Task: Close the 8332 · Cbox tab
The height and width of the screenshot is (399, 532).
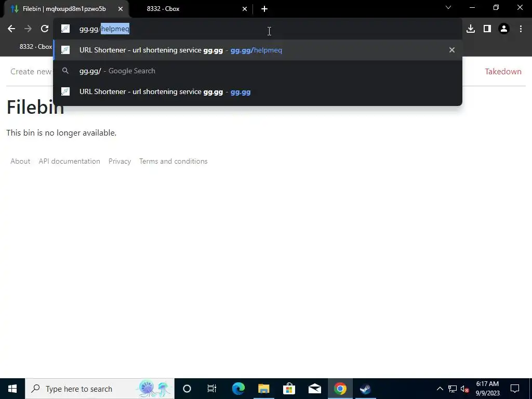Action: click(245, 9)
